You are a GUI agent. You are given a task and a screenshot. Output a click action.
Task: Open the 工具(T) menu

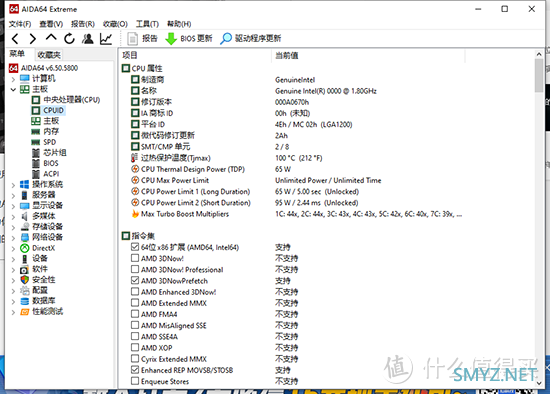pyautogui.click(x=147, y=24)
